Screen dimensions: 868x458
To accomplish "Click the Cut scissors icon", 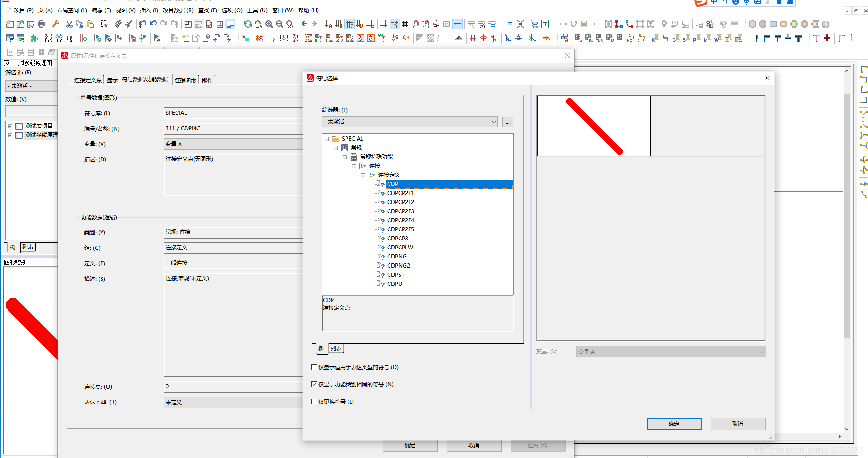I will tap(69, 24).
